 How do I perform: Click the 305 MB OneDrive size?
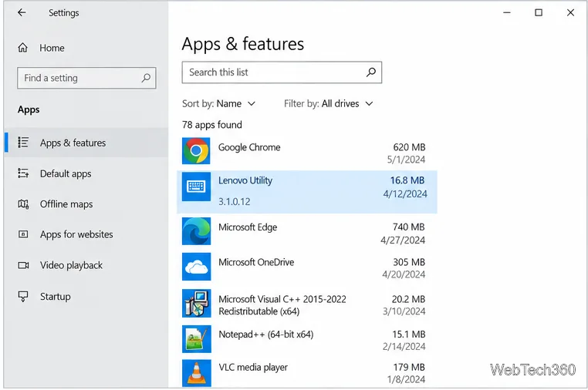[409, 262]
